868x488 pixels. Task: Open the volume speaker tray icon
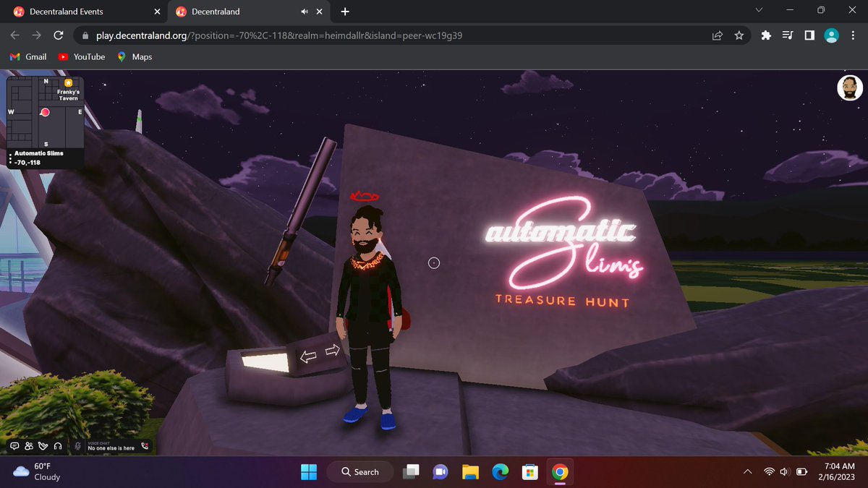(x=785, y=472)
